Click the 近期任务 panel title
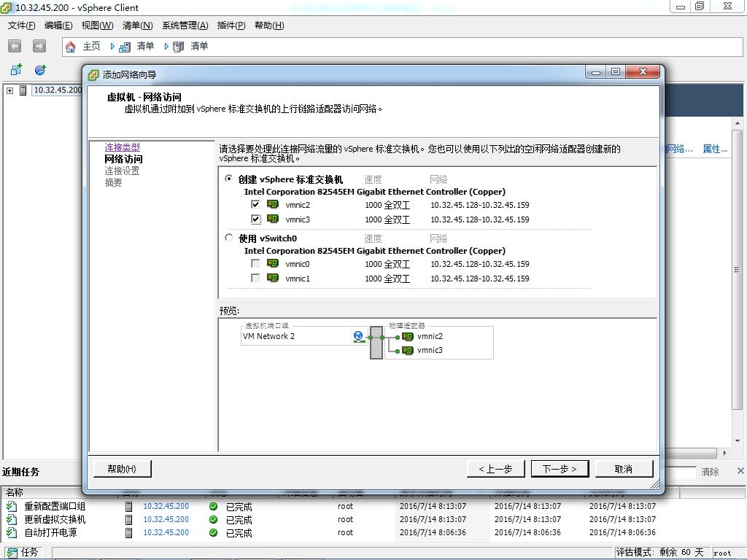 (x=20, y=472)
